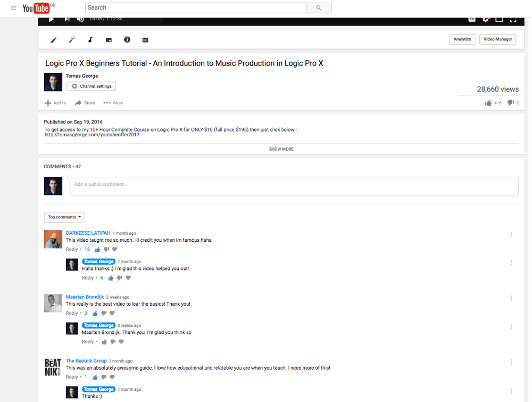Dislike Maarten Brondijk's comment
This screenshot has width=532, height=402.
pyautogui.click(x=104, y=314)
